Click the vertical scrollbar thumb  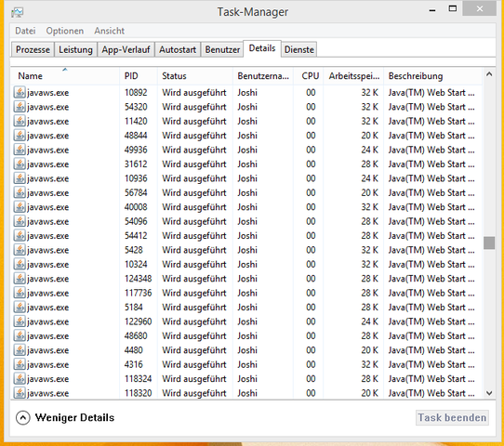(489, 243)
